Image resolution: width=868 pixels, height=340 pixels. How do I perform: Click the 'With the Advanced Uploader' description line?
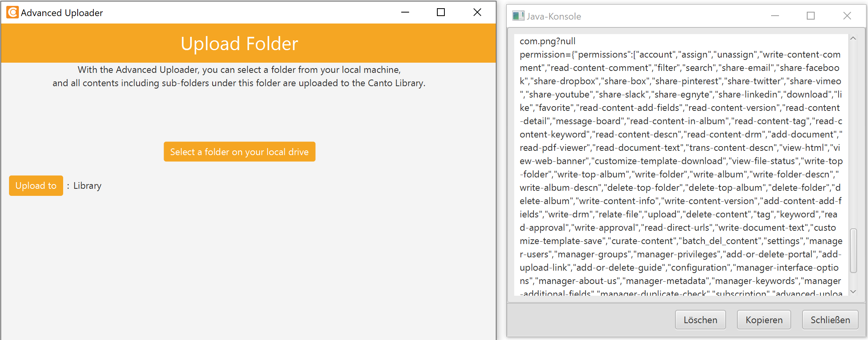[x=239, y=70]
